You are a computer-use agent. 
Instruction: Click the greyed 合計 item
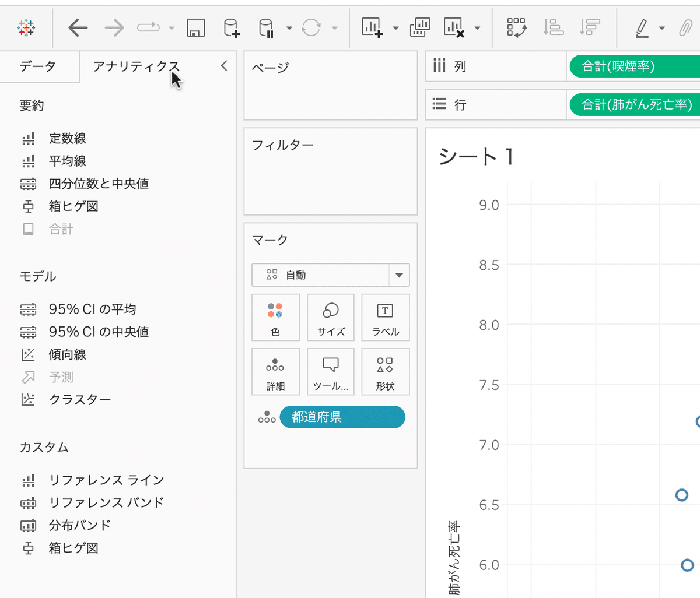click(x=61, y=229)
